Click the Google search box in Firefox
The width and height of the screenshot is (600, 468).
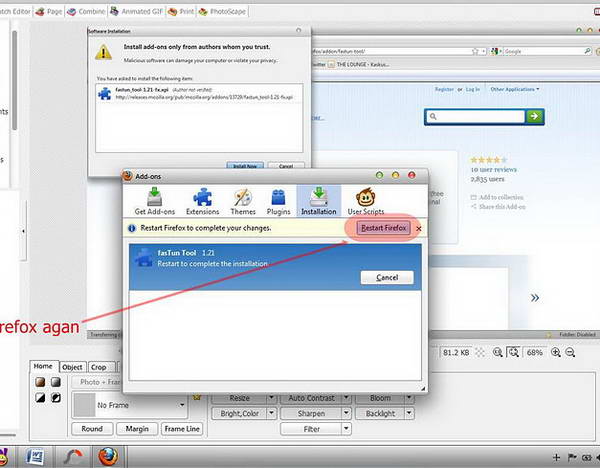pos(543,51)
